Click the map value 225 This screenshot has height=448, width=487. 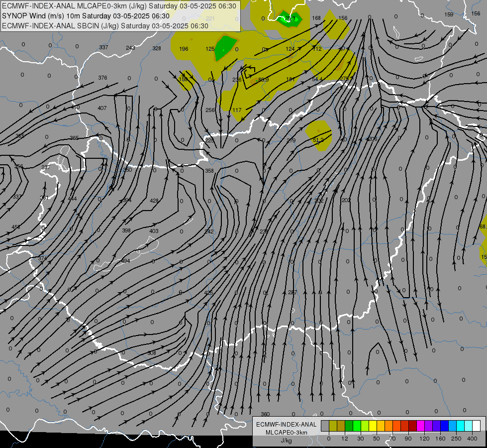(x=209, y=140)
